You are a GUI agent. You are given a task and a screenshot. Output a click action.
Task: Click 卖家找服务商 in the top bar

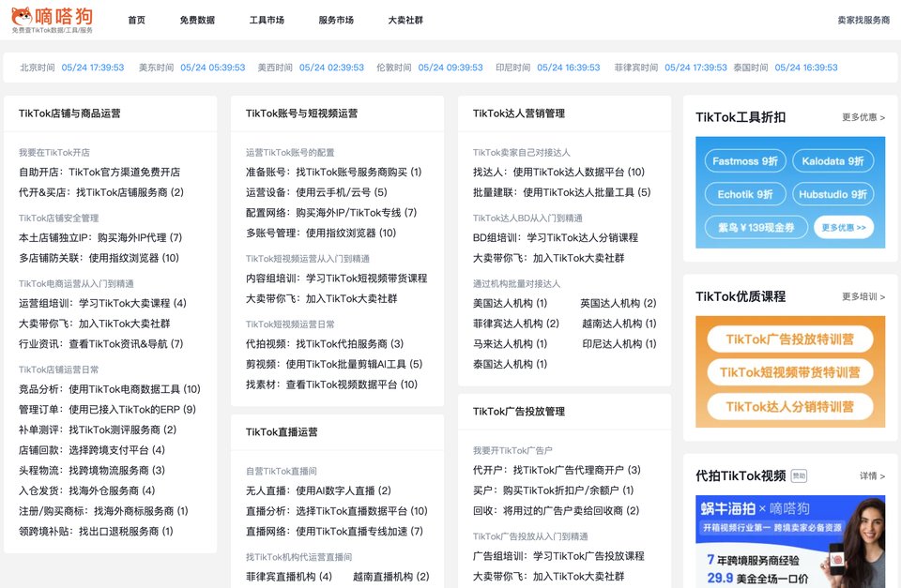click(x=863, y=20)
